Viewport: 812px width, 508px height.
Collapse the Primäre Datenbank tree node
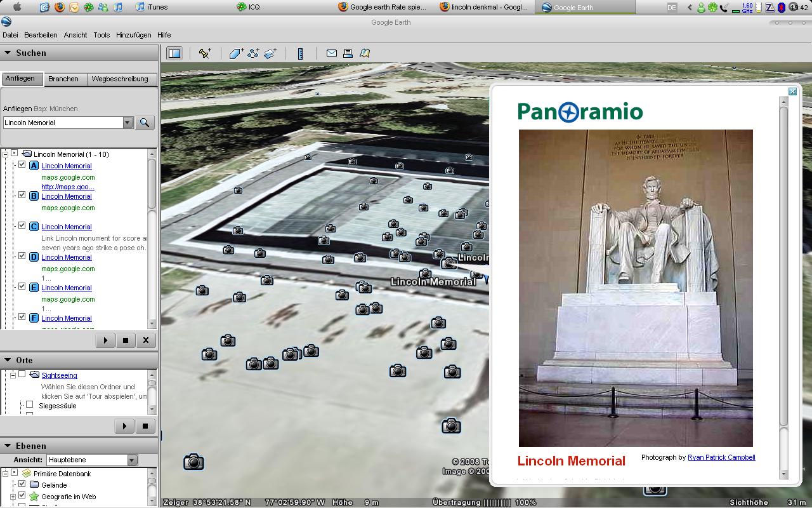tap(5, 474)
